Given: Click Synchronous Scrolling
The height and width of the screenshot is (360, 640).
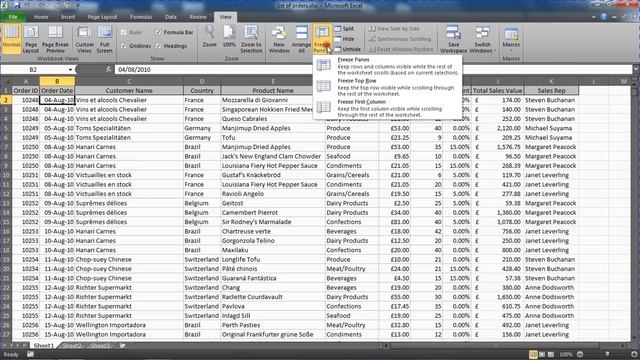Looking at the screenshot, I should 400,39.
